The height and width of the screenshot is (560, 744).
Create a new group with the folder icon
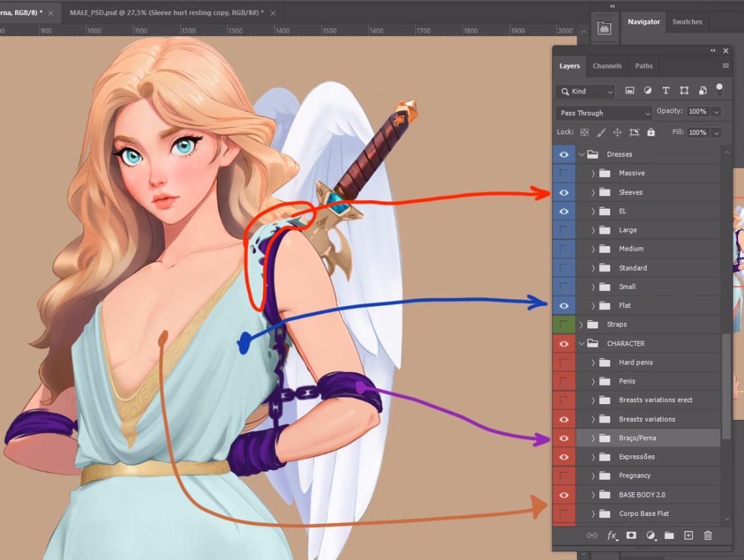670,536
